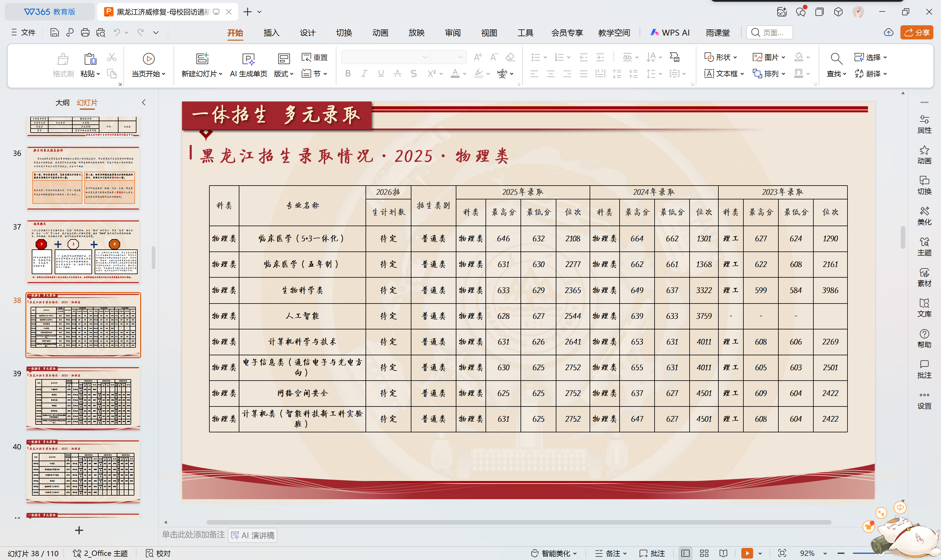Click the Share button

tap(917, 32)
